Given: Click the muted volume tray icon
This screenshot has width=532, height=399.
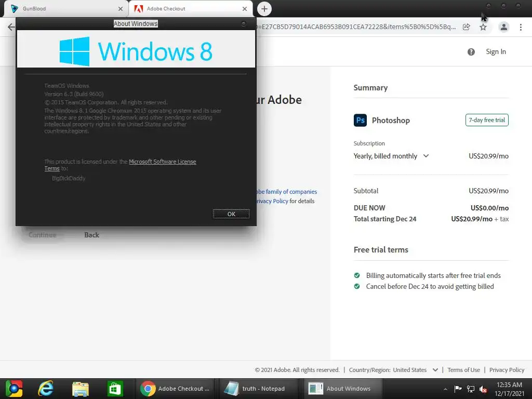Looking at the screenshot, I should coord(483,389).
